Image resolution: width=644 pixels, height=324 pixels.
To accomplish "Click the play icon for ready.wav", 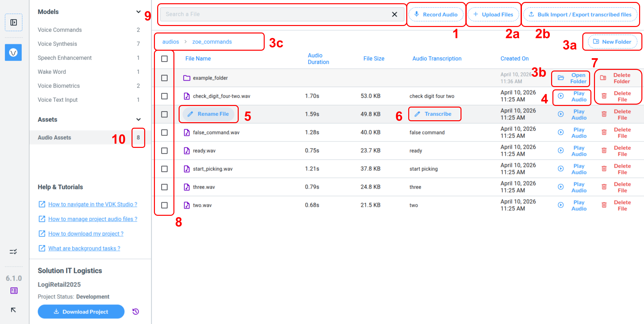I will point(561,150).
